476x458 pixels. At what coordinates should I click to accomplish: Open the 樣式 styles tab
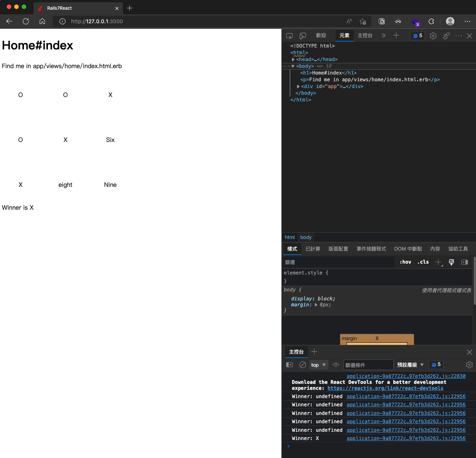(x=292, y=249)
